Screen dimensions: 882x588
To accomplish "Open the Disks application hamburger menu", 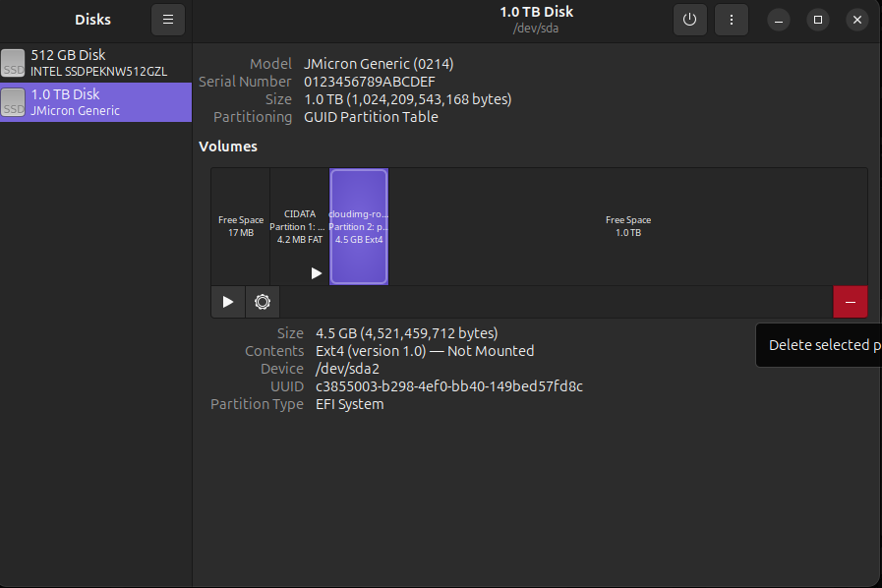I will click(167, 20).
